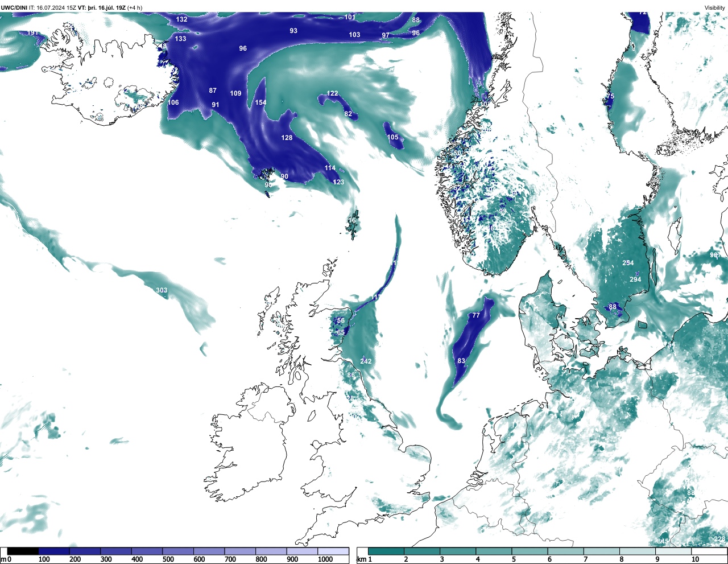Click the 83 value in North Sea fog
Viewport: 728px width, 564px height.
tap(461, 361)
